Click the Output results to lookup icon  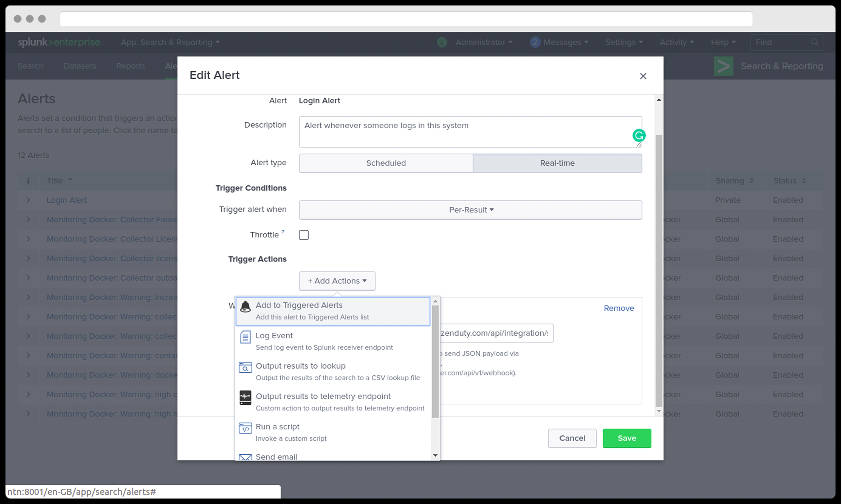245,367
